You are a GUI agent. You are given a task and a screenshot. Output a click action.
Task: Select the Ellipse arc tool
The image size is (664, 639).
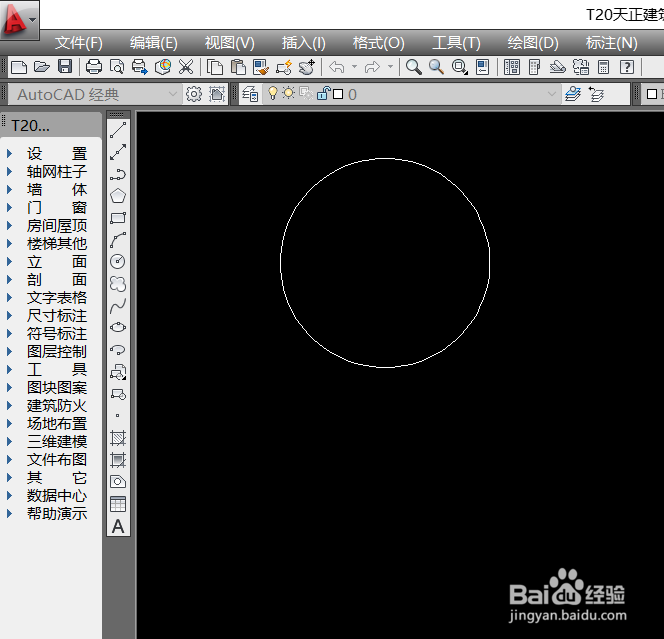click(x=118, y=350)
